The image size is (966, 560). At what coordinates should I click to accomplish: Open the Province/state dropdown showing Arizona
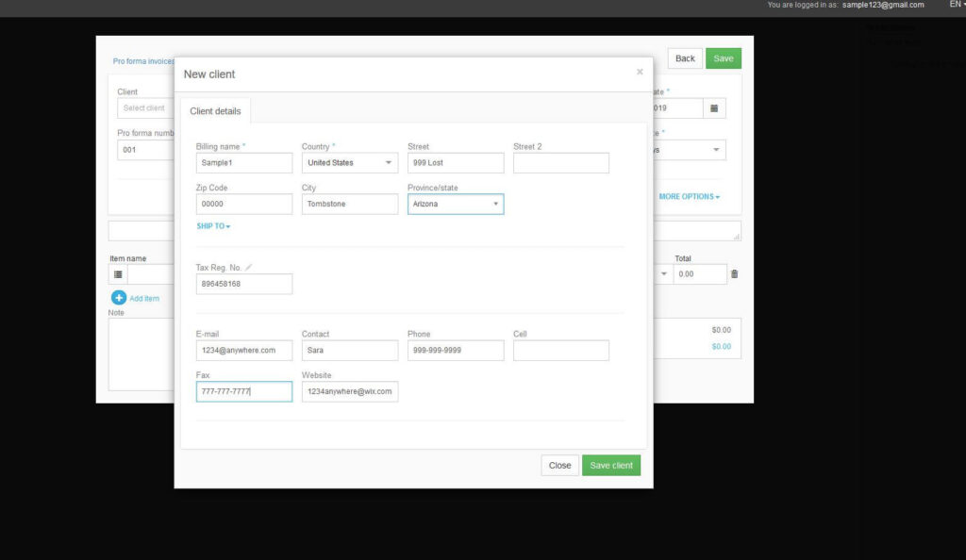pos(456,205)
